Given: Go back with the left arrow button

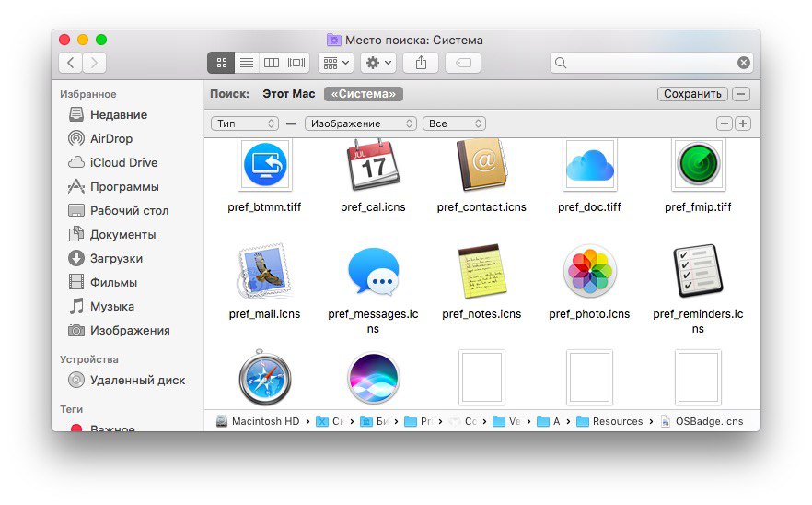Looking at the screenshot, I should (x=70, y=63).
